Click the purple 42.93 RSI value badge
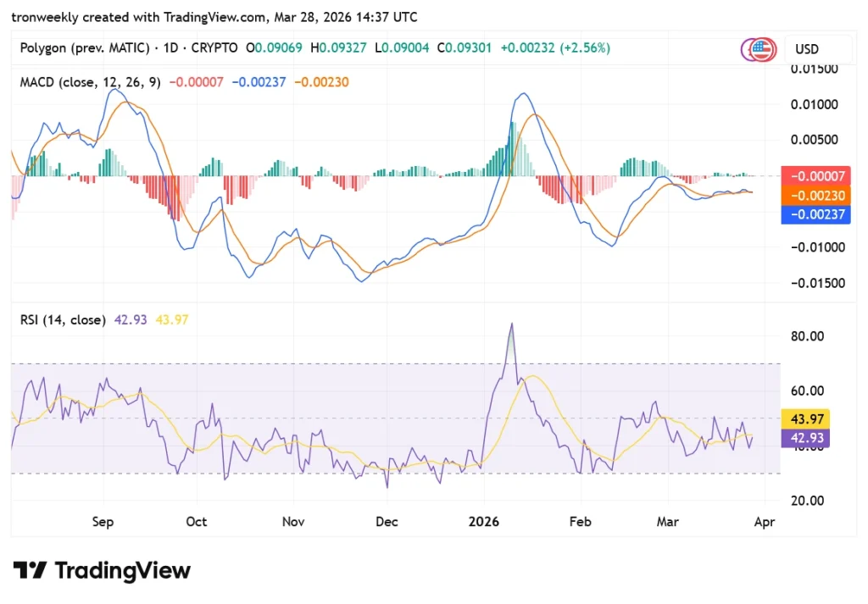 pos(804,438)
